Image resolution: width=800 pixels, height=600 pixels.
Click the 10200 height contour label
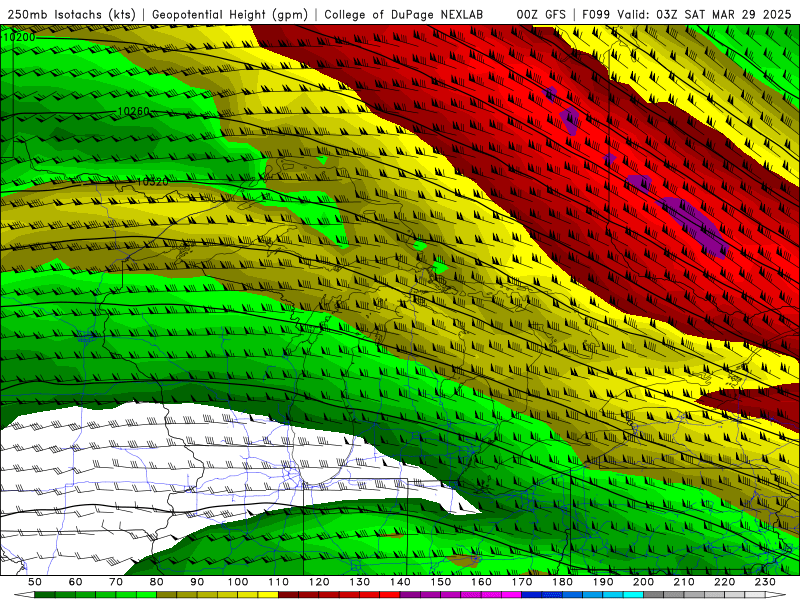click(19, 37)
